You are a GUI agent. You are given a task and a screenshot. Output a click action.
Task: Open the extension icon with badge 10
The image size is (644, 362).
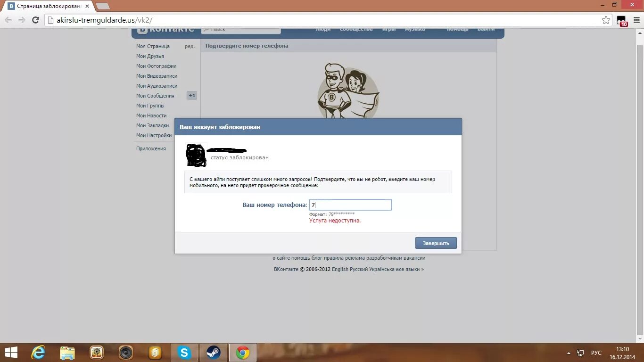click(622, 21)
